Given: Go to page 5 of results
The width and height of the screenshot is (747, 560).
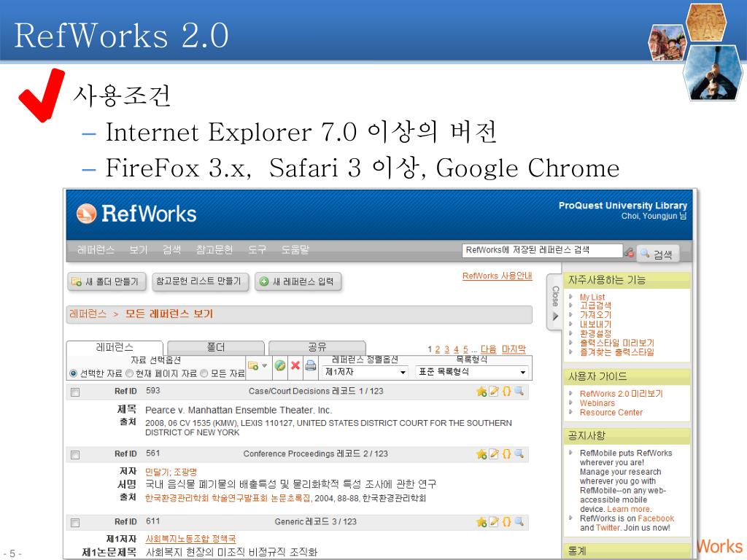Looking at the screenshot, I should pyautogui.click(x=465, y=349).
